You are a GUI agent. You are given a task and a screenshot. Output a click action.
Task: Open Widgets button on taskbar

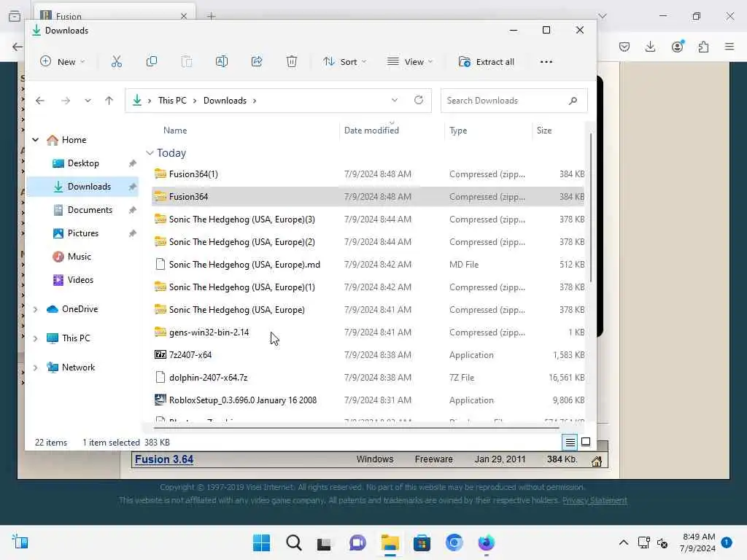[x=20, y=542]
